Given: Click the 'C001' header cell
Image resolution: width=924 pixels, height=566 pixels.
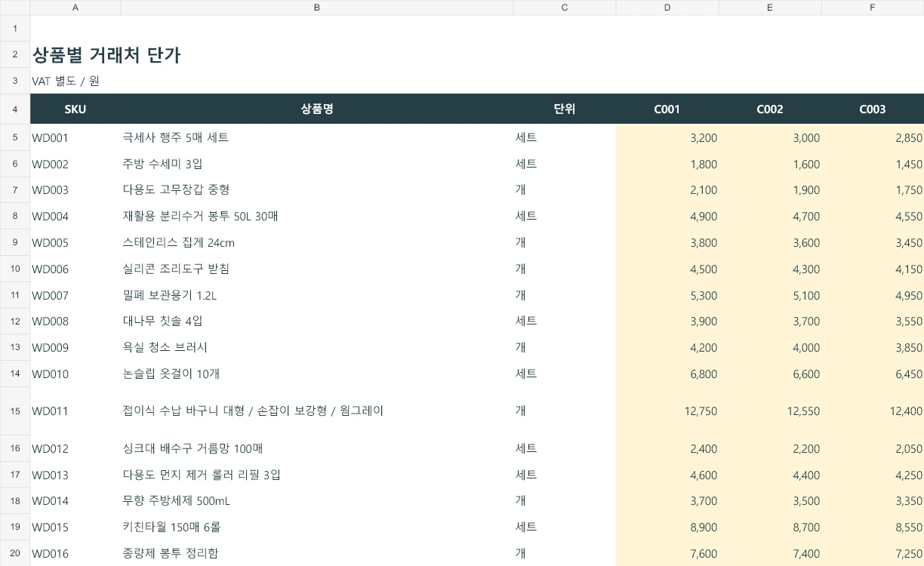Looking at the screenshot, I should pyautogui.click(x=667, y=109).
